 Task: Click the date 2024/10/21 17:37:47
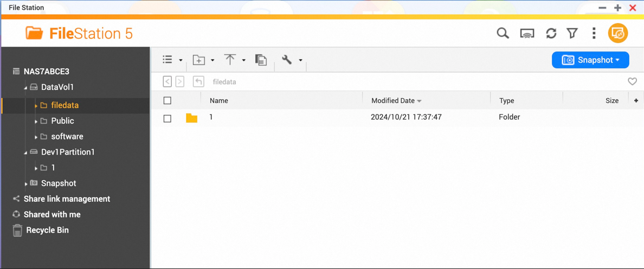(406, 117)
